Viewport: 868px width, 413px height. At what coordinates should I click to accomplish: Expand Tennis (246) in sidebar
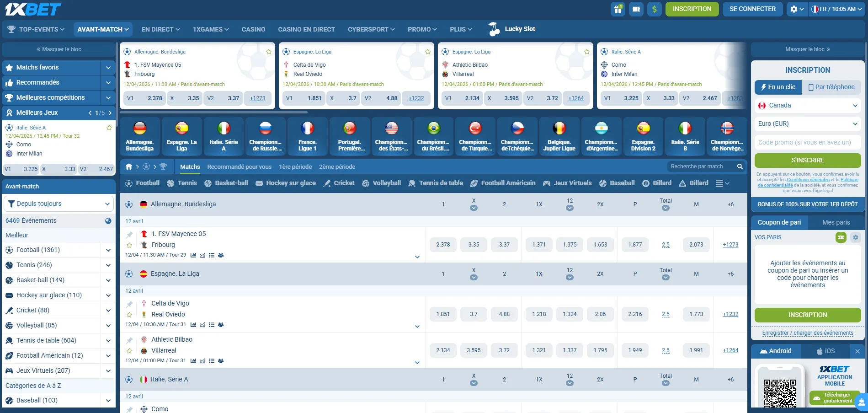[108, 265]
